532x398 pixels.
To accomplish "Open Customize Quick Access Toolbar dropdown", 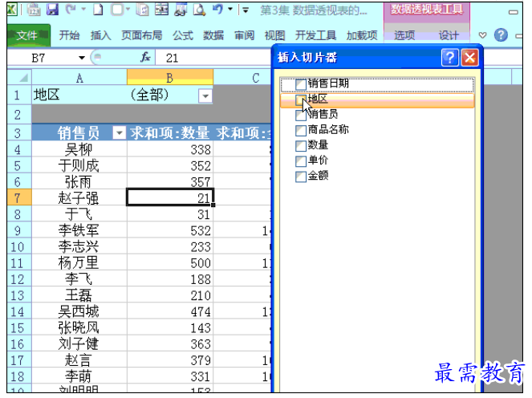I will [x=246, y=10].
